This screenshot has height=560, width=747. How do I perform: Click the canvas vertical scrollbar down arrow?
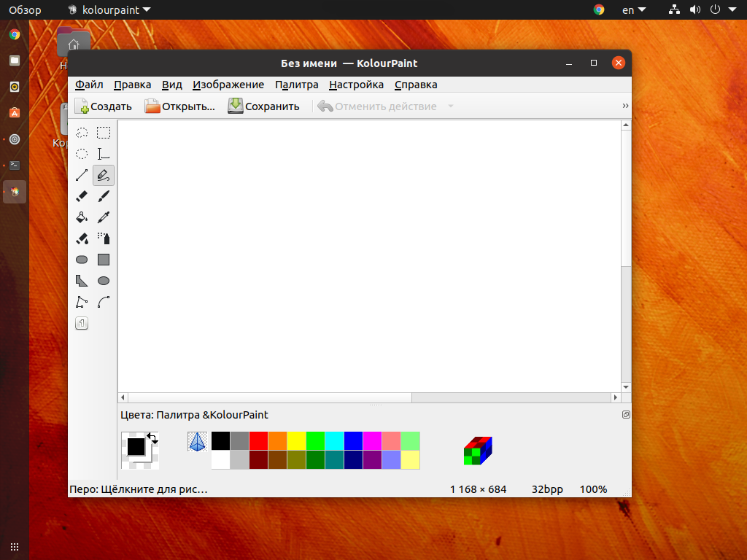tap(626, 387)
